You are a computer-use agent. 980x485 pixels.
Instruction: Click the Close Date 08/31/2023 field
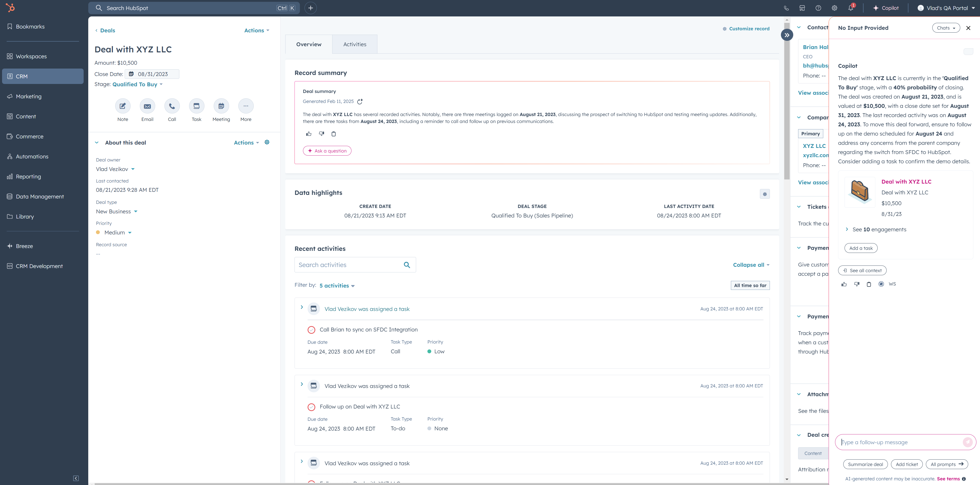[x=152, y=74]
